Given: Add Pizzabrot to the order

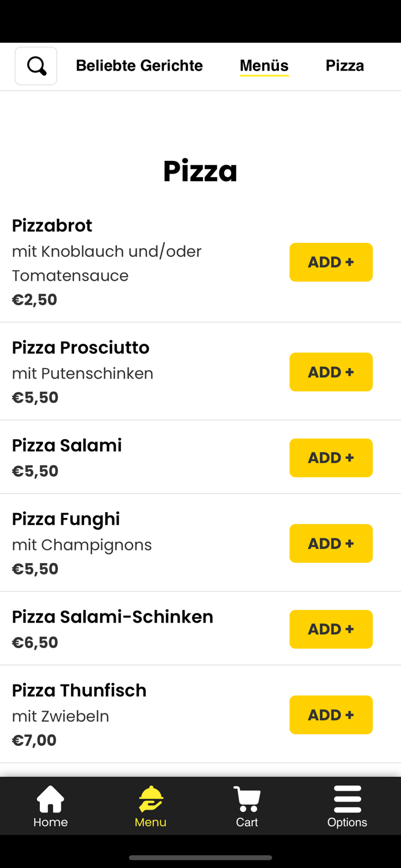Looking at the screenshot, I should coord(331,262).
